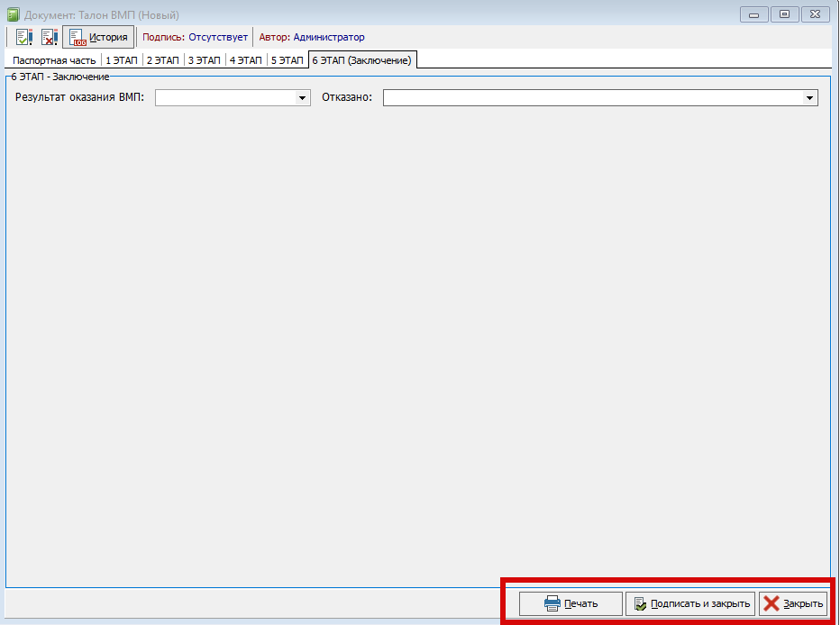The height and width of the screenshot is (625, 840).
Task: Select the 6 ЭТАП (Заключение) tab
Action: point(361,60)
